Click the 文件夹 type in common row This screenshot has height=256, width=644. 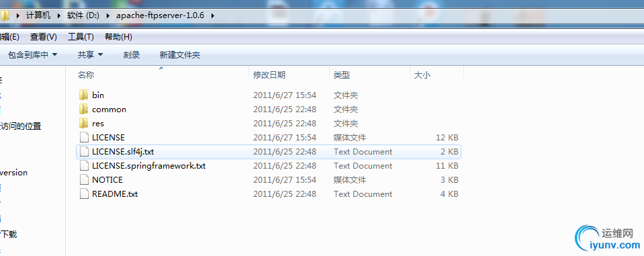click(346, 110)
